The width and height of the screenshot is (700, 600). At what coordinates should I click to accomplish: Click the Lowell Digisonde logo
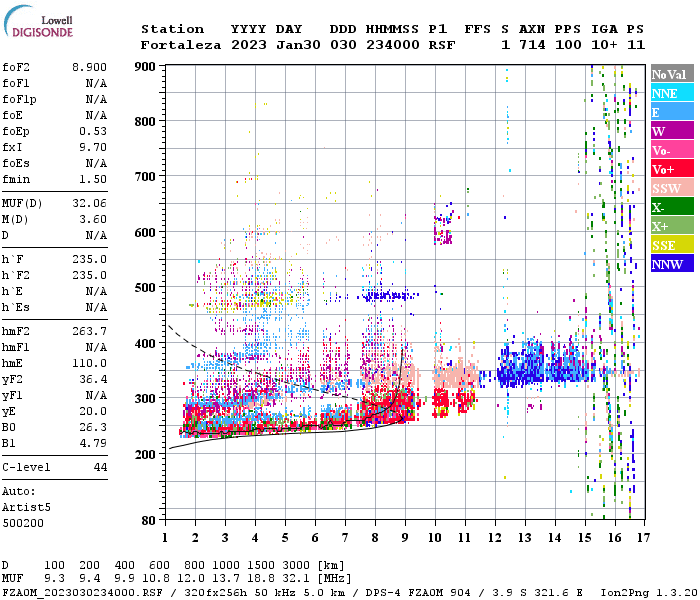(x=38, y=22)
